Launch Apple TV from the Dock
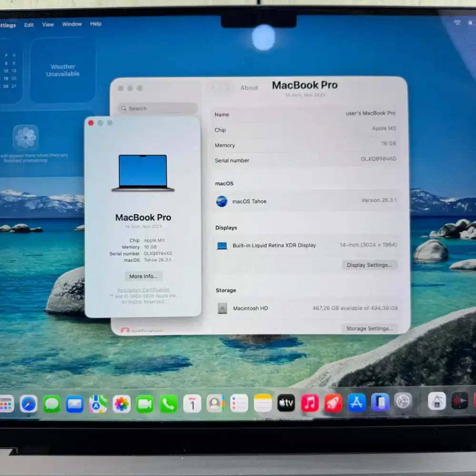476x476 pixels. click(x=286, y=403)
